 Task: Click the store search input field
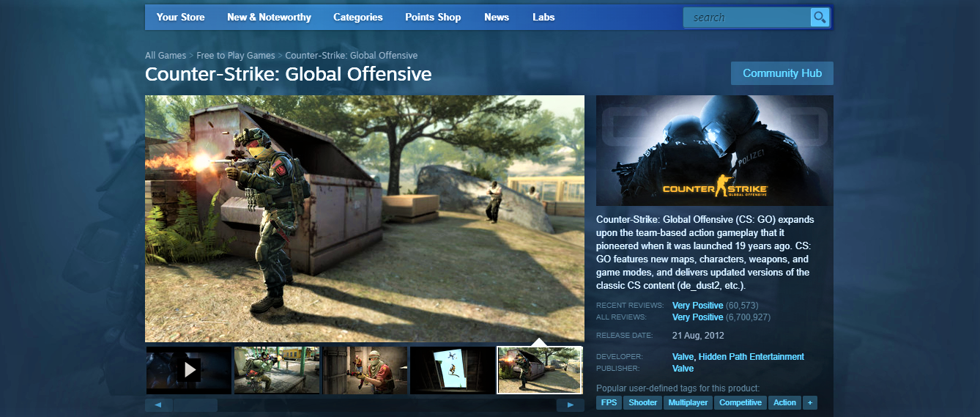point(747,18)
